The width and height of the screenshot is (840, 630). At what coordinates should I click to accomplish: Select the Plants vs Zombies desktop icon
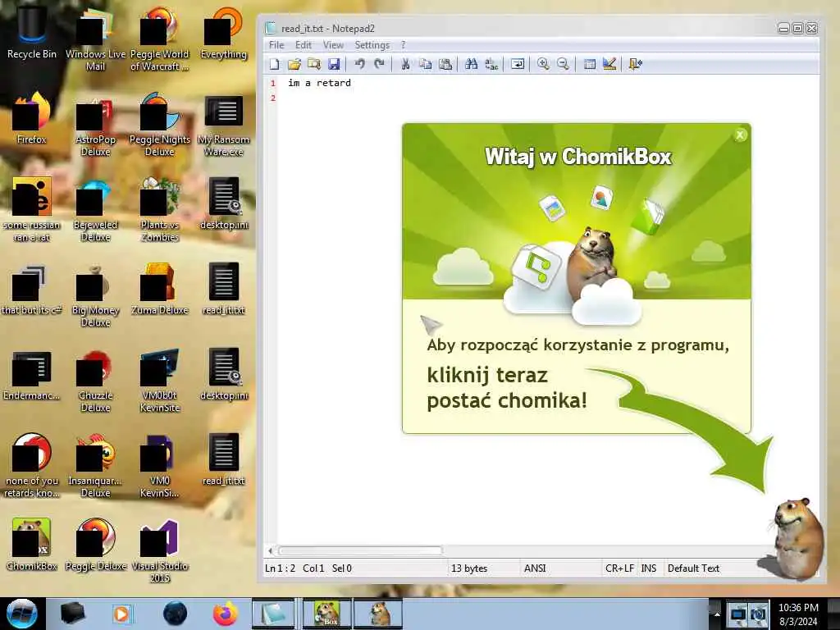pos(160,210)
